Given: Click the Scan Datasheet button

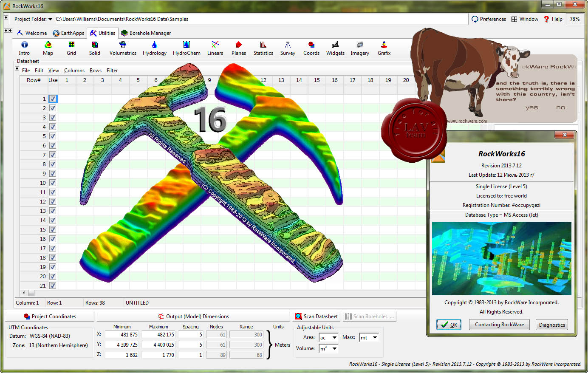Looking at the screenshot, I should [x=317, y=316].
